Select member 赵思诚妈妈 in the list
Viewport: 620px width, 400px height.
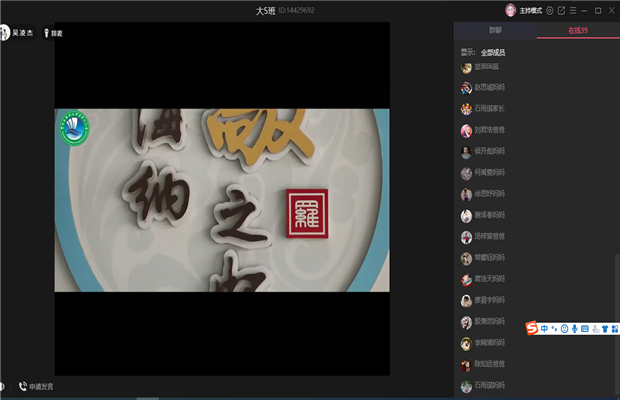pos(489,88)
